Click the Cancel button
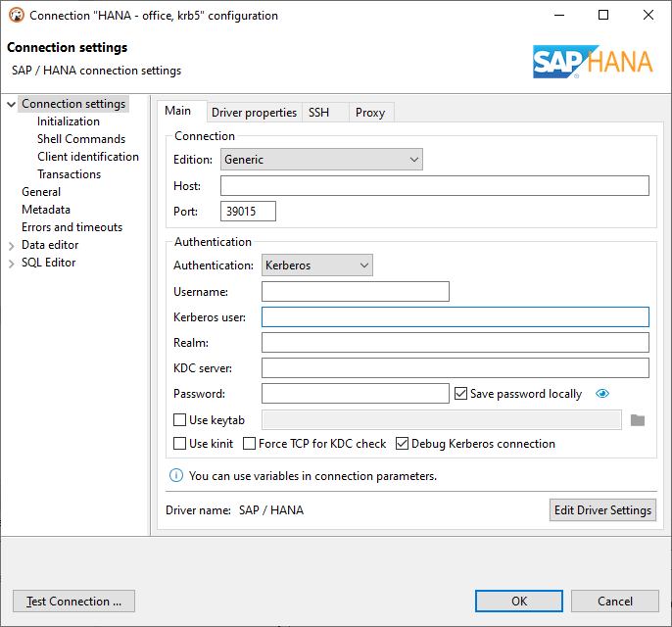Image resolution: width=672 pixels, height=627 pixels. click(x=615, y=601)
